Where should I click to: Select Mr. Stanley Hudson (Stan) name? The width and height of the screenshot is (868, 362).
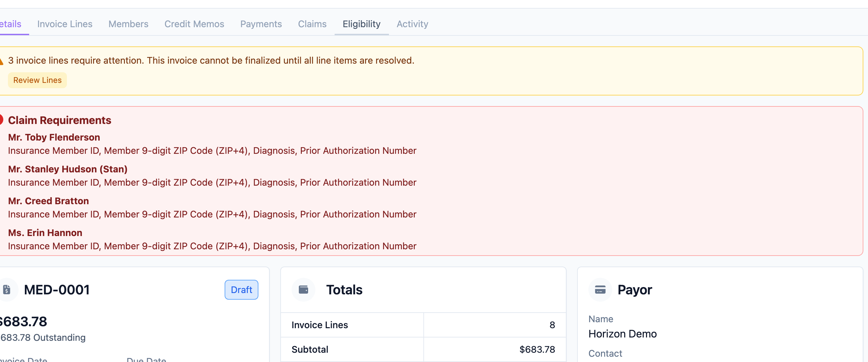pos(68,169)
